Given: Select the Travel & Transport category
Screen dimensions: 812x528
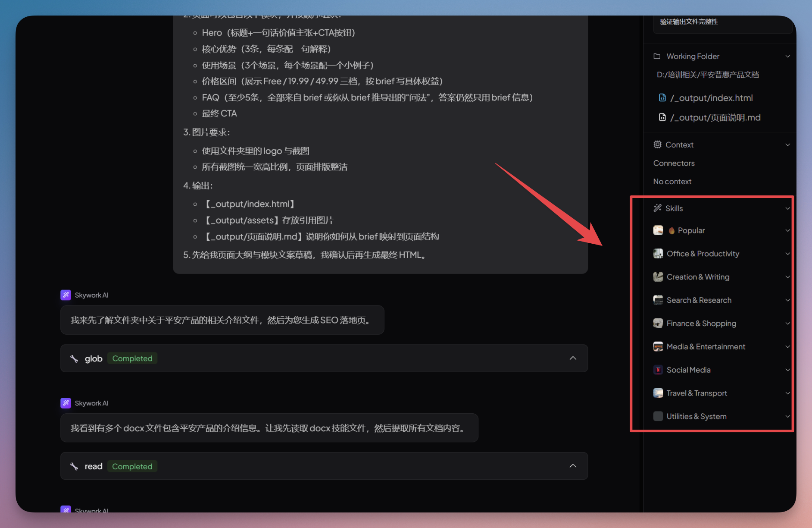Looking at the screenshot, I should [696, 393].
